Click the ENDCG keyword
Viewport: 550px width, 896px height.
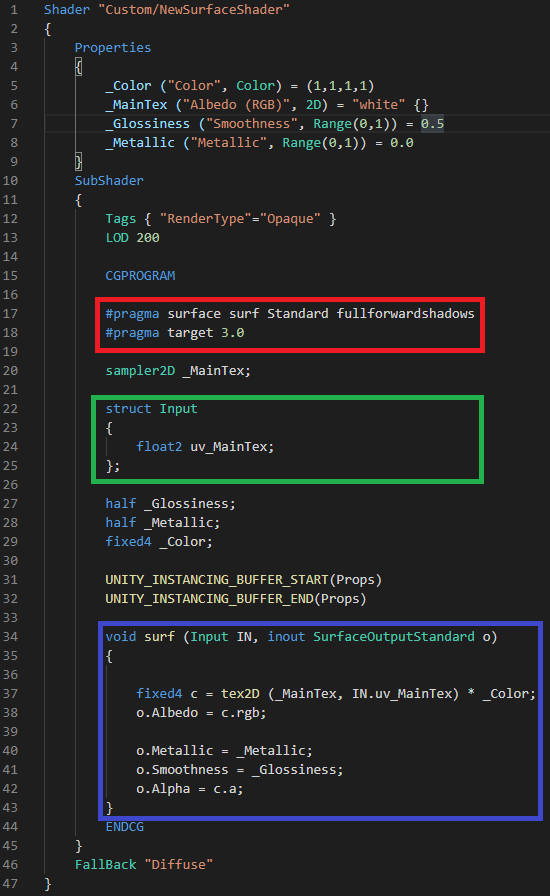pos(125,826)
